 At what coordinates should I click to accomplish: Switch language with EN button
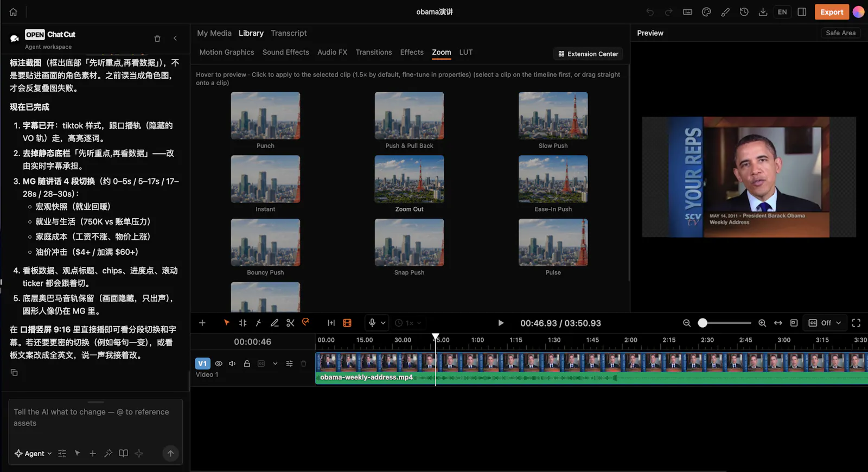[x=782, y=12]
